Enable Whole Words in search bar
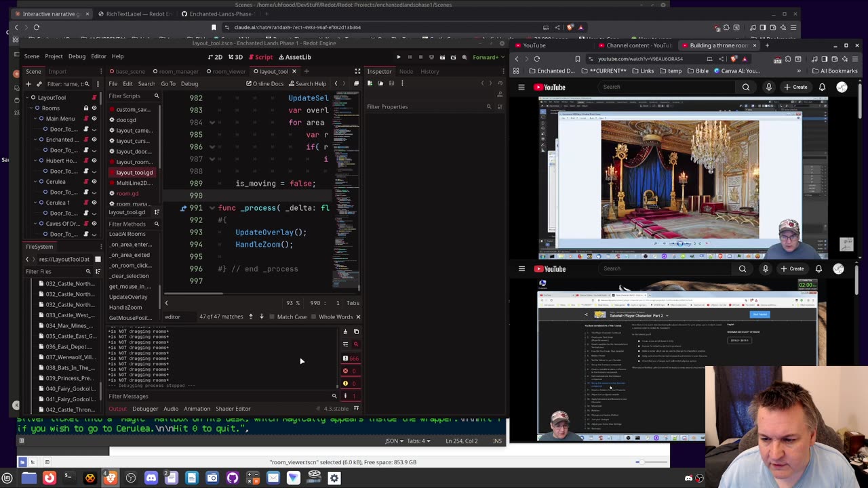This screenshot has width=868, height=488. click(x=332, y=317)
